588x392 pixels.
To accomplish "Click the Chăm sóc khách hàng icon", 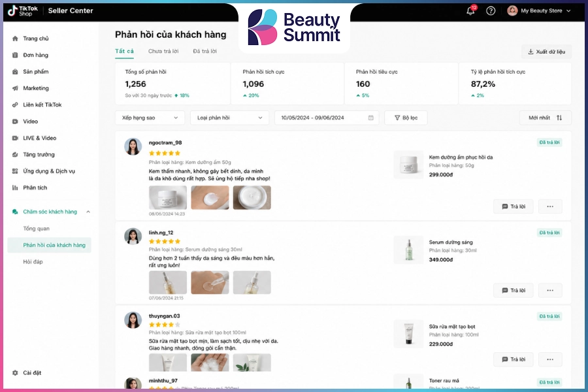I will (x=15, y=212).
